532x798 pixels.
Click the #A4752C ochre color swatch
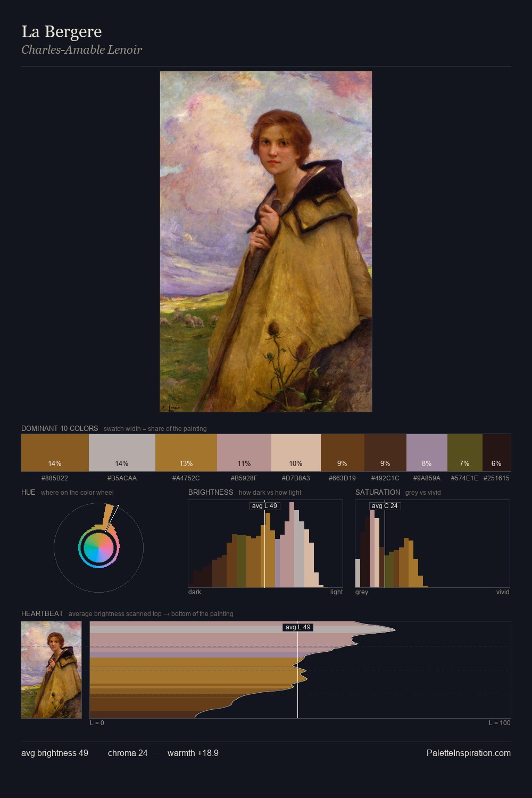tap(186, 453)
